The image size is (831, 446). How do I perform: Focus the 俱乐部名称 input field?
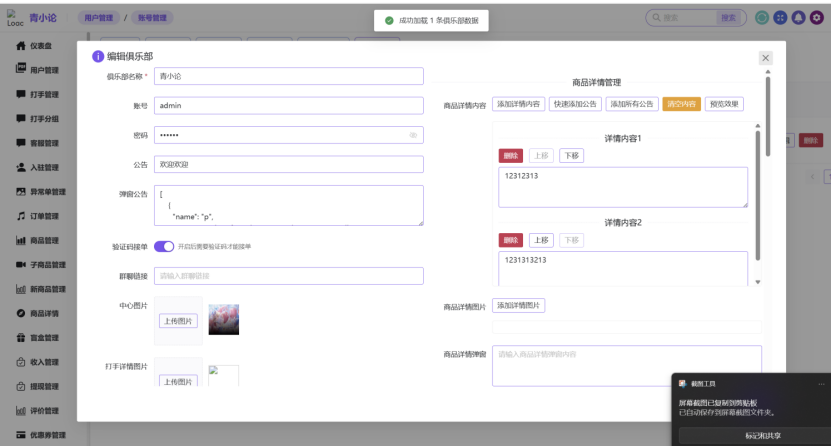pyautogui.click(x=289, y=76)
